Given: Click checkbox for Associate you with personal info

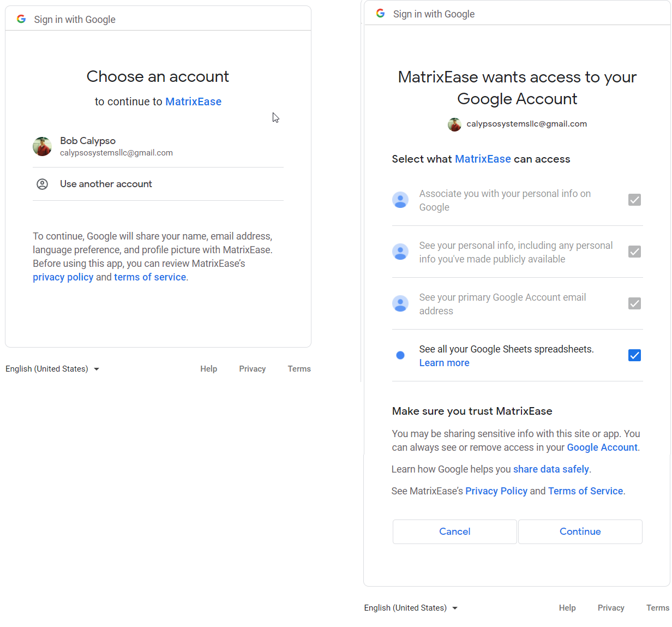Looking at the screenshot, I should (634, 200).
